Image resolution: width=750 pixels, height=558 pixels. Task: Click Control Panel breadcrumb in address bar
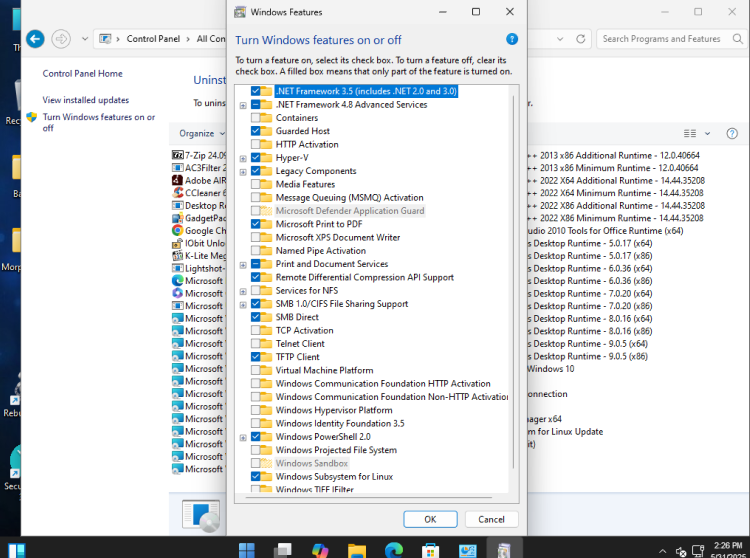point(153,39)
